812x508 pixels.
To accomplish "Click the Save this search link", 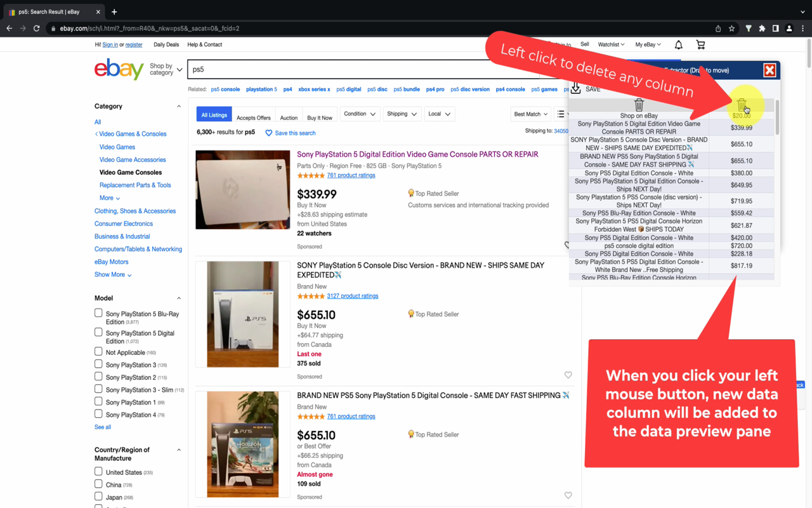I will [x=294, y=133].
